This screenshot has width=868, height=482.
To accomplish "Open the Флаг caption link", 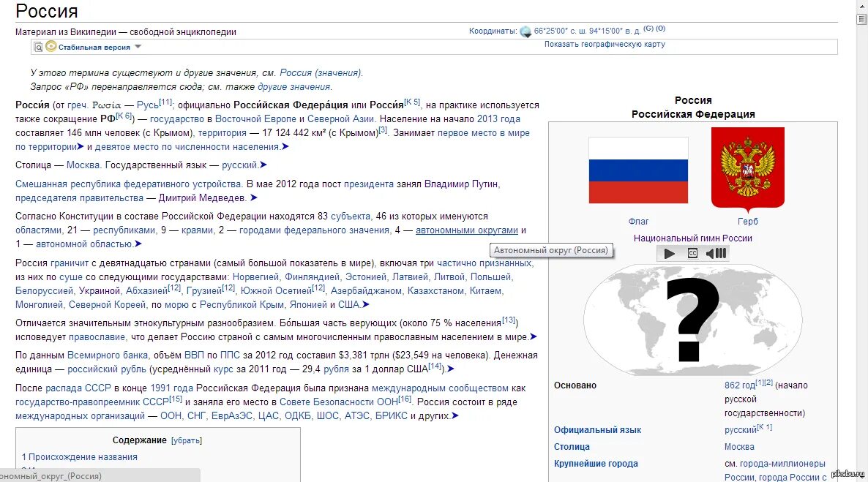I will [x=638, y=221].
